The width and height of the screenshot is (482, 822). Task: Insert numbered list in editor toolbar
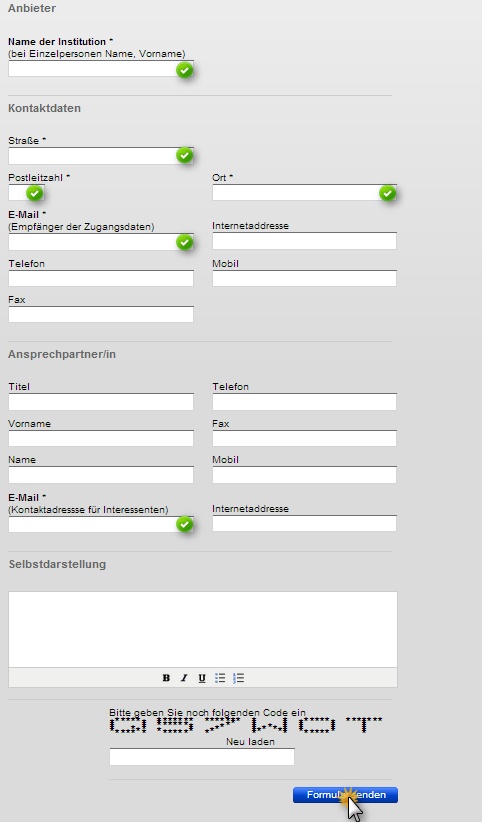[x=239, y=678]
